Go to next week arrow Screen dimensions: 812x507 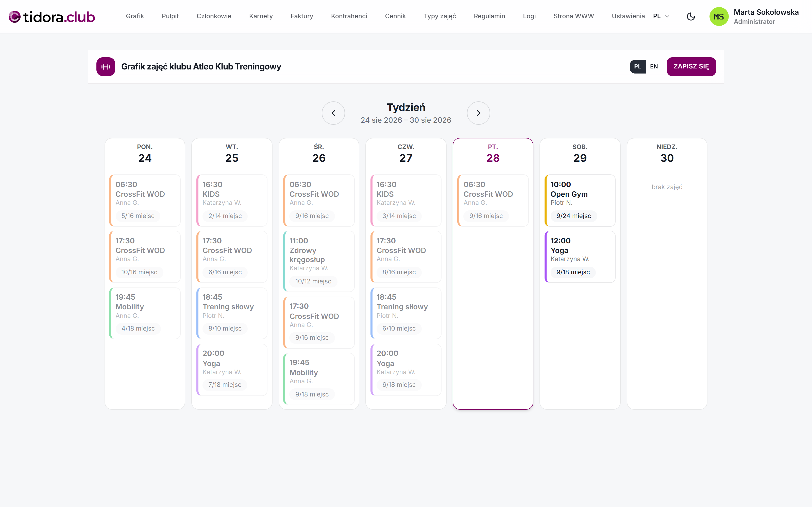coord(479,113)
